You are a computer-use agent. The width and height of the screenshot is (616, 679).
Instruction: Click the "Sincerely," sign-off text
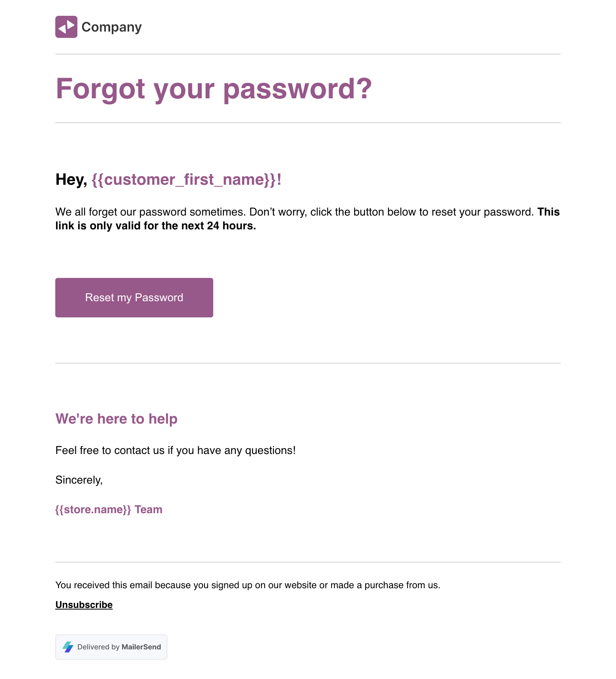79,480
